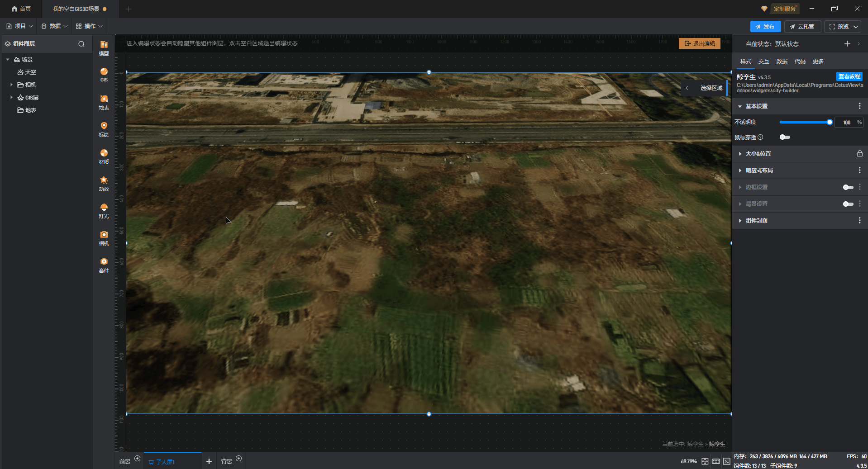Image resolution: width=868 pixels, height=469 pixels.
Task: Switch to the 代码 tab
Action: click(800, 62)
